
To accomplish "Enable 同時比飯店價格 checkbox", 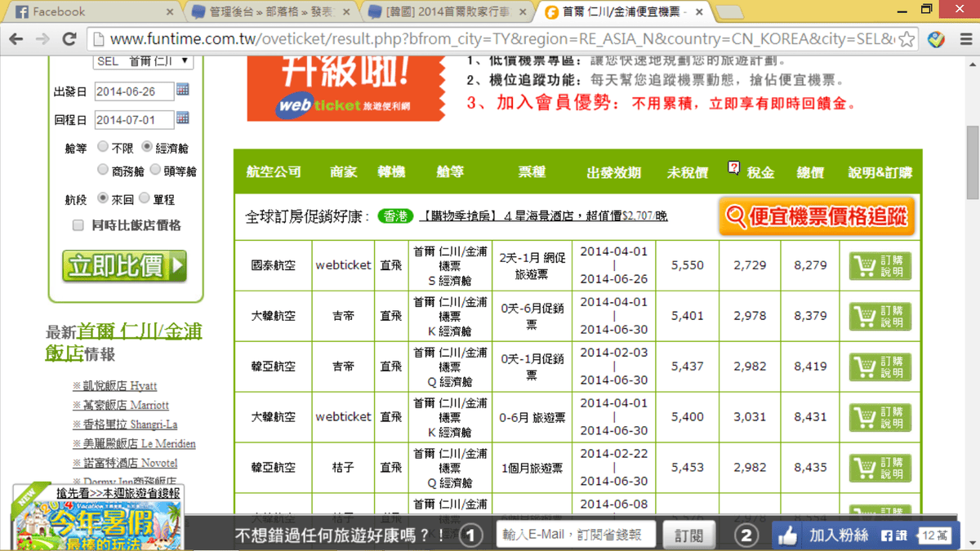I will 78,225.
